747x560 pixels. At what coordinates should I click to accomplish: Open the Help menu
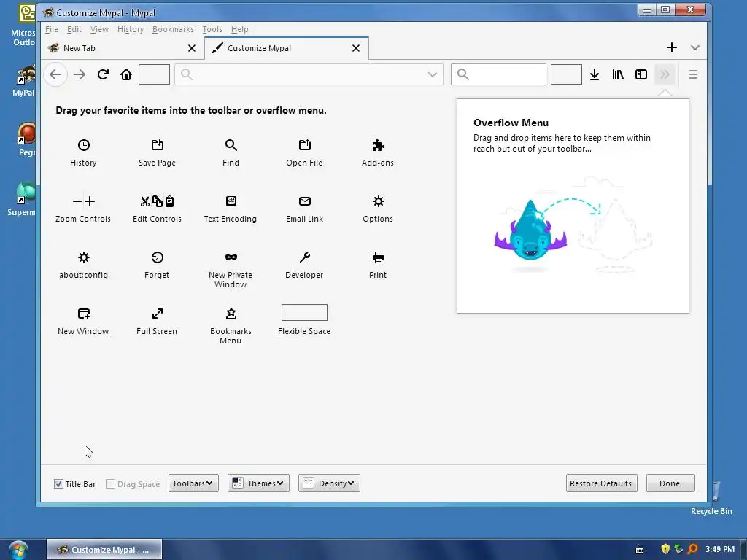point(239,29)
